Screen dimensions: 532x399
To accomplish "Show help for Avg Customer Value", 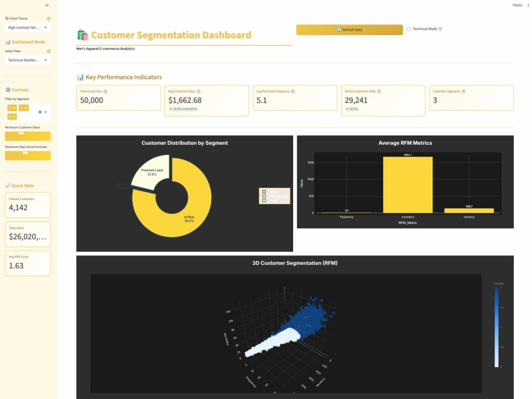I will pyautogui.click(x=198, y=92).
